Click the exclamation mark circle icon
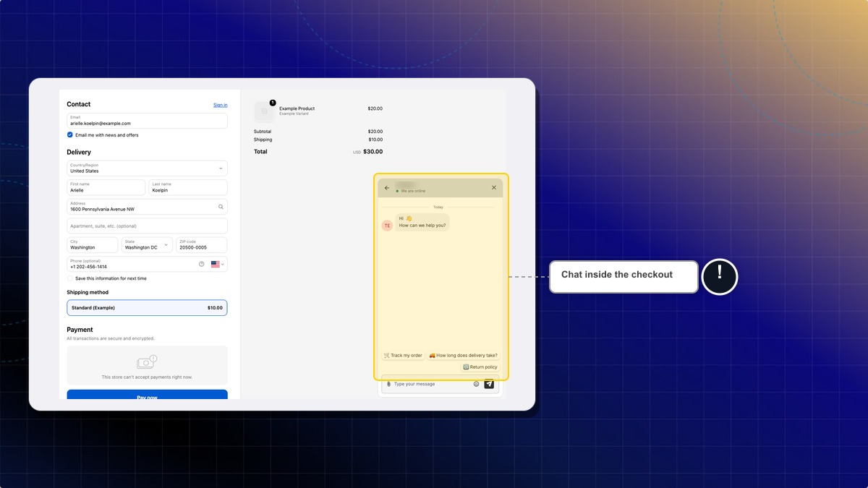The height and width of the screenshot is (488, 868). point(719,276)
